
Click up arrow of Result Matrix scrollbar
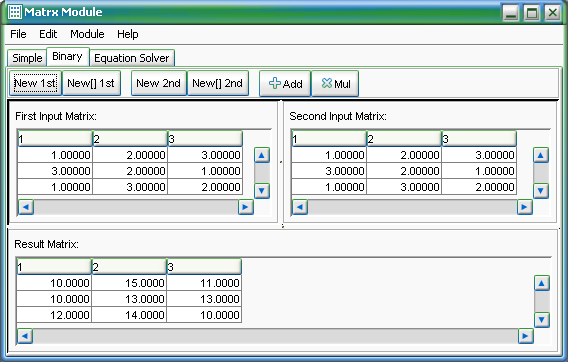542,283
